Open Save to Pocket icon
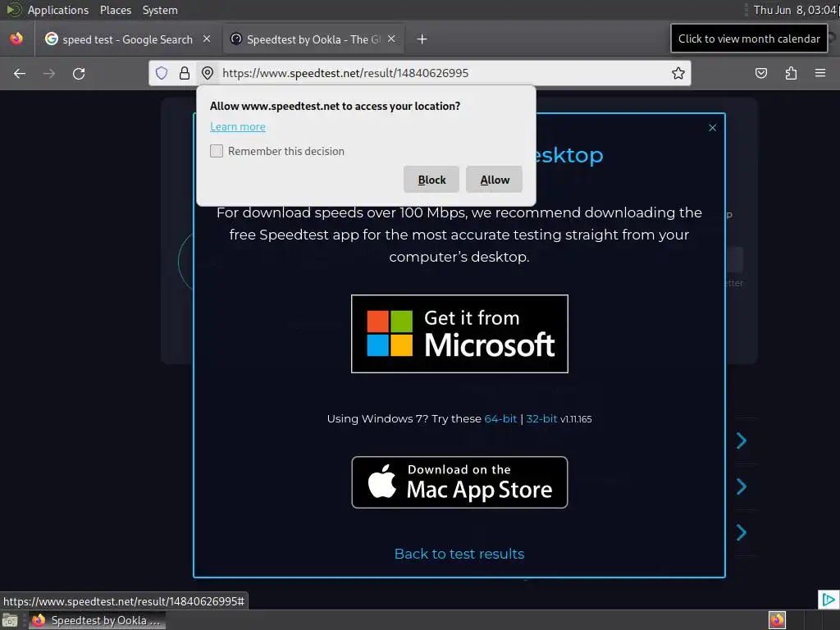 (760, 73)
